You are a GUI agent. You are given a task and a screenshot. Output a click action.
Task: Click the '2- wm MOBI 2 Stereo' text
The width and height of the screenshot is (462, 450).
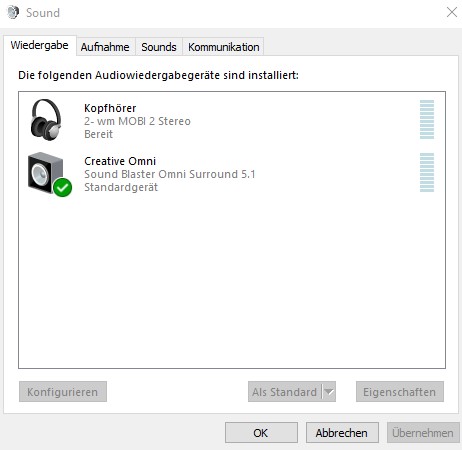point(137,121)
